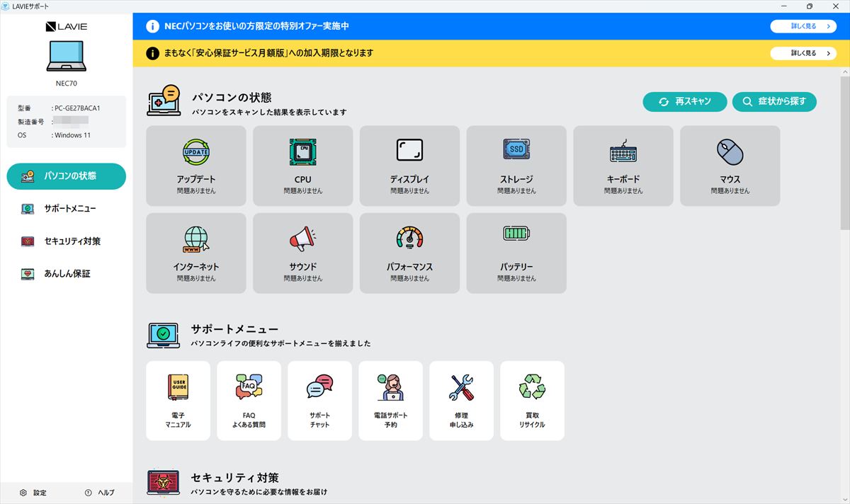Click the 症状から探す search button

click(x=774, y=102)
